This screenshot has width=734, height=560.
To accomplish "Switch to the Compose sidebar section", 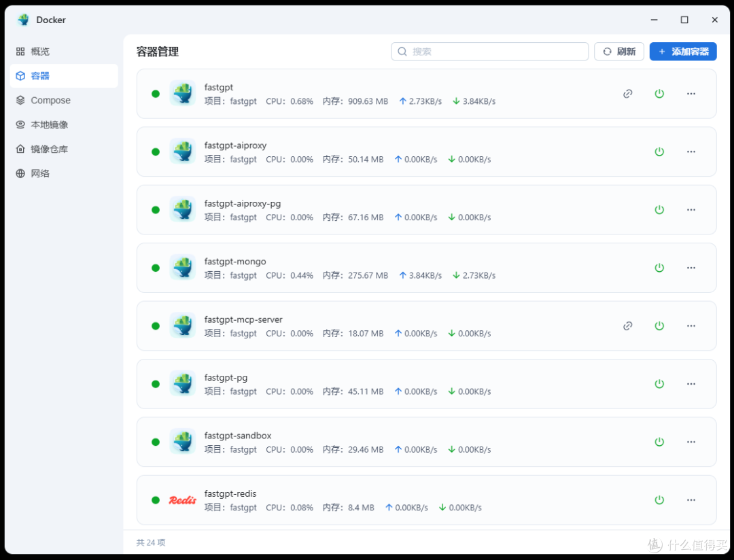I will (50, 101).
